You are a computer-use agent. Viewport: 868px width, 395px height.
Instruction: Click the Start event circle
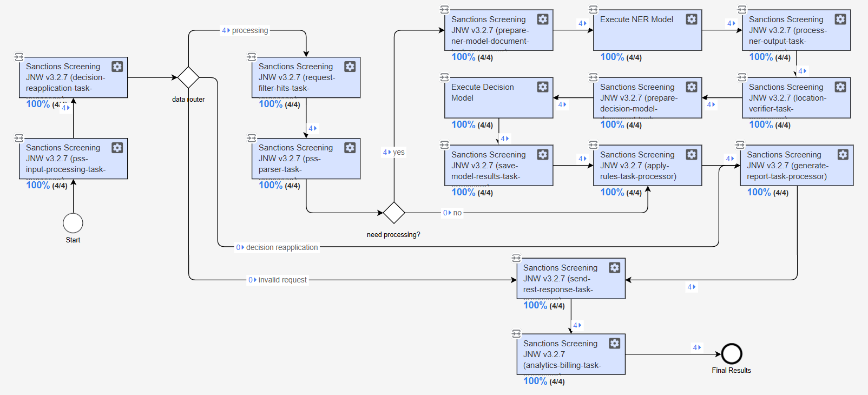click(x=73, y=223)
